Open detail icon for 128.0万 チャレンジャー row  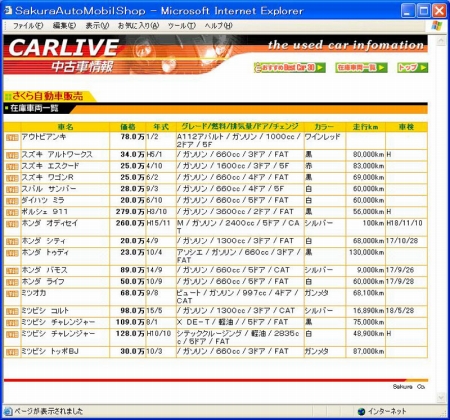[12, 334]
